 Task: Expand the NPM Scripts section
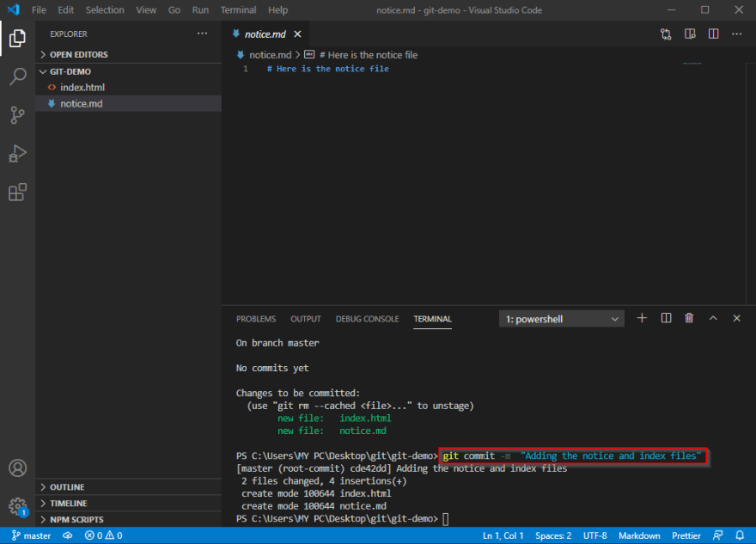coord(128,519)
